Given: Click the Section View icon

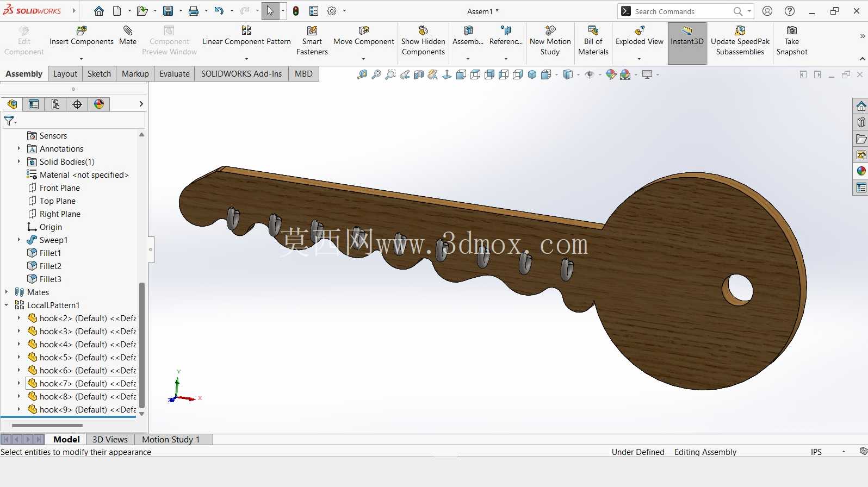Looking at the screenshot, I should tap(419, 75).
